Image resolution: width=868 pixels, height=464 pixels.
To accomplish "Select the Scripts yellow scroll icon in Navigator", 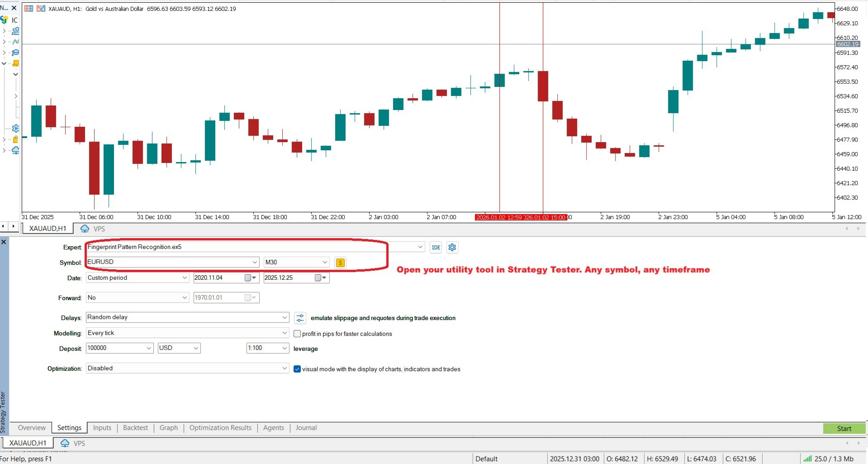I will (x=15, y=63).
